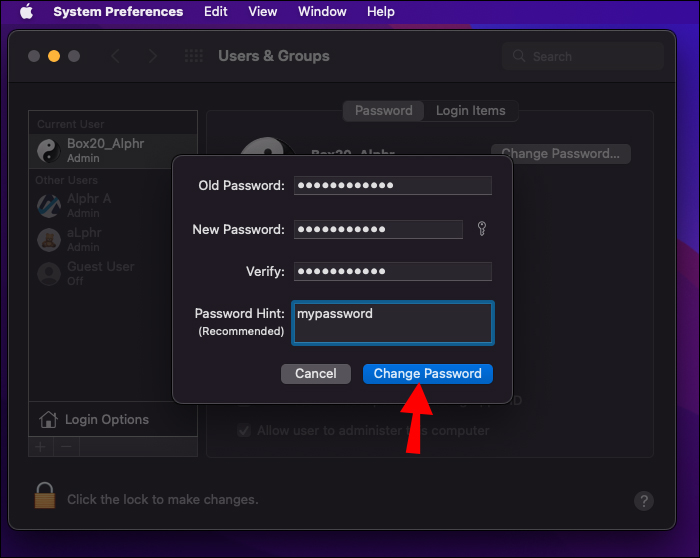Switch to the Login Items tab
The width and height of the screenshot is (700, 558).
click(x=470, y=111)
